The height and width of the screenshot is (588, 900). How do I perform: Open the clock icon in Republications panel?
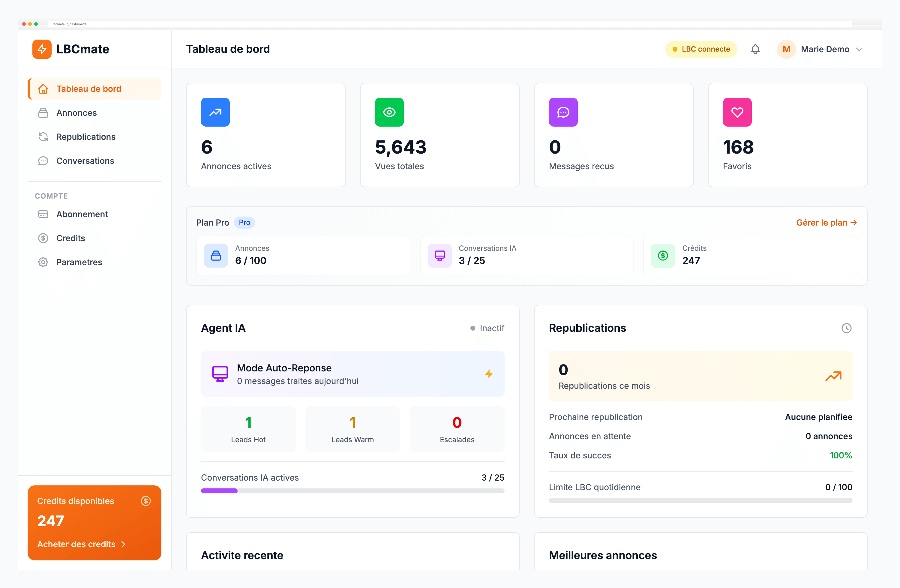847,328
